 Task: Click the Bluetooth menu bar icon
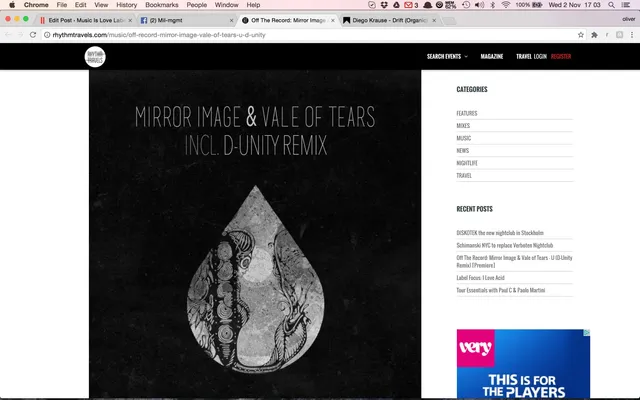(493, 5)
